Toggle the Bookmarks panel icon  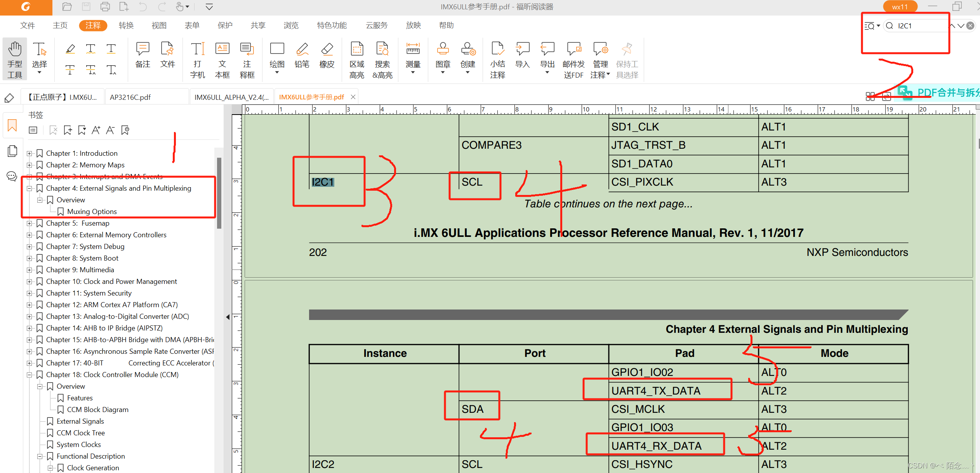(12, 125)
